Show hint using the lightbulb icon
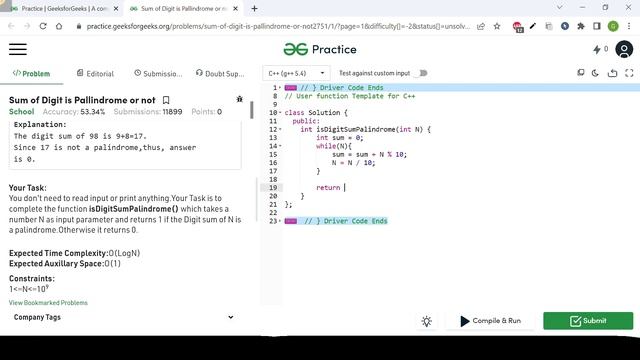The height and width of the screenshot is (360, 640). [427, 321]
